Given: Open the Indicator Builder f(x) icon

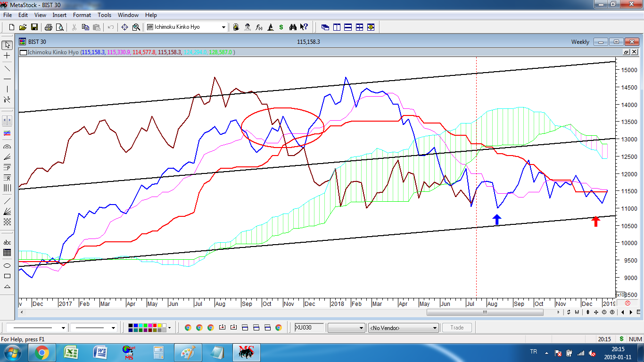Looking at the screenshot, I should [259, 27].
